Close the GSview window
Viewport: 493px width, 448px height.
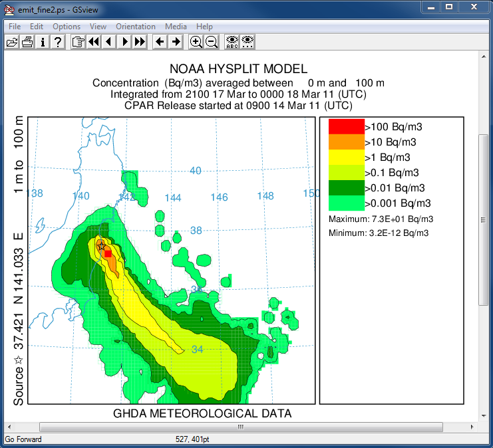tap(474, 7)
